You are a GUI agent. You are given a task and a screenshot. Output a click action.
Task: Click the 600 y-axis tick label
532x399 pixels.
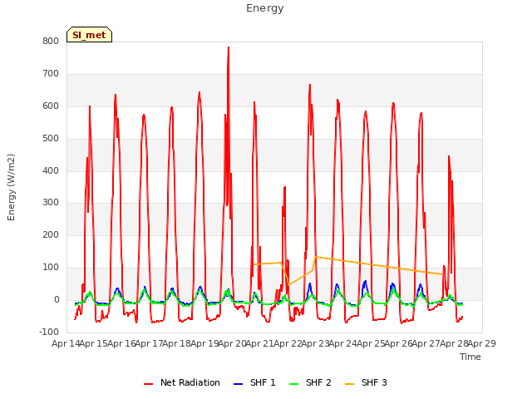(51, 106)
